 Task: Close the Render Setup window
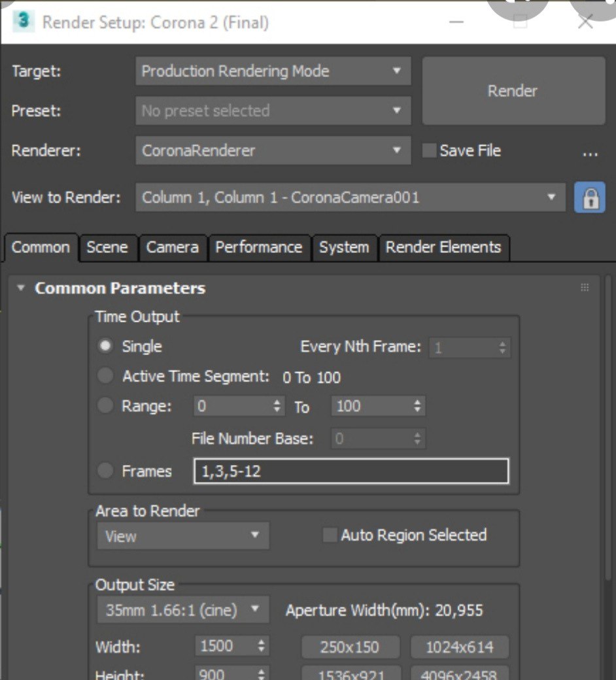pos(586,21)
